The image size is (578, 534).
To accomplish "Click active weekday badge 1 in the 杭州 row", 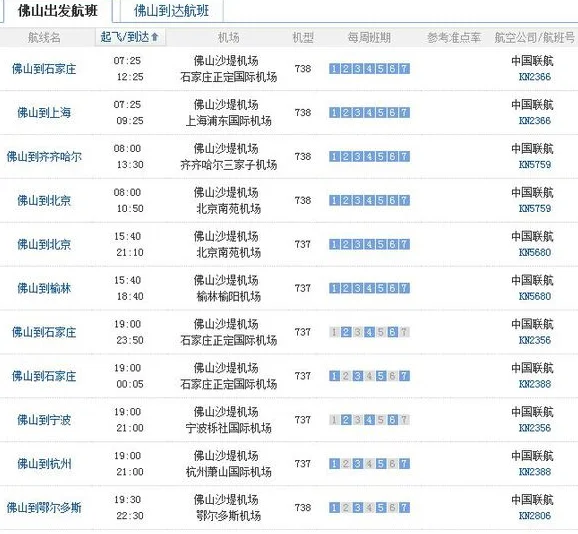I will pyautogui.click(x=334, y=463).
